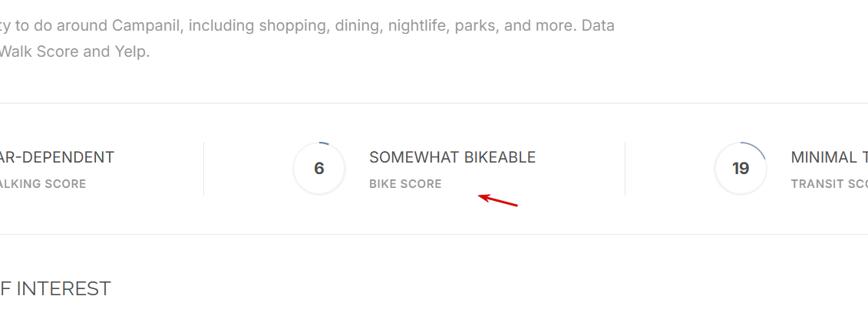This screenshot has height=319, width=868.
Task: Select the Walking Score label
Action: pos(43,184)
